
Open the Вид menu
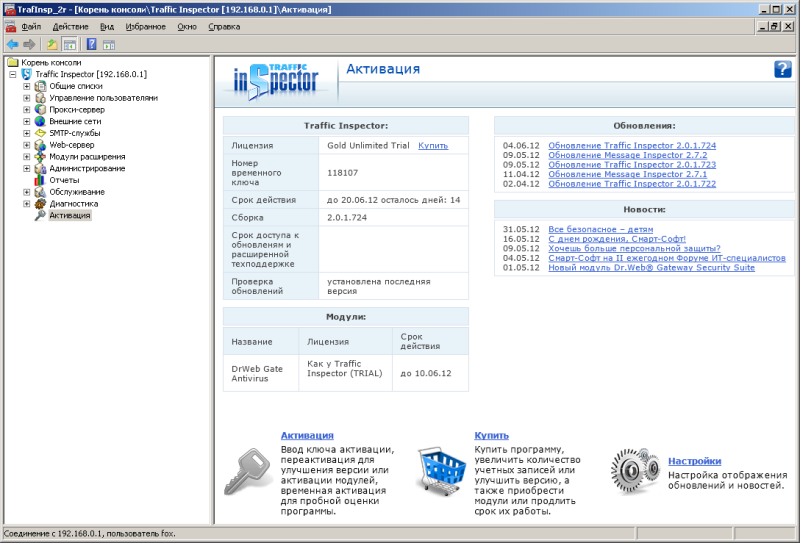pos(107,27)
